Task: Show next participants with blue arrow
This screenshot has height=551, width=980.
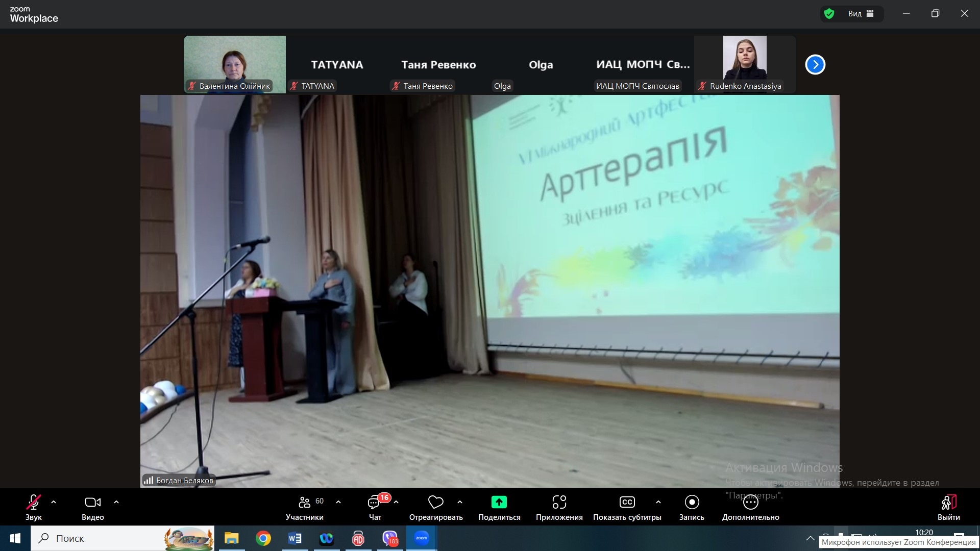Action: tap(815, 65)
